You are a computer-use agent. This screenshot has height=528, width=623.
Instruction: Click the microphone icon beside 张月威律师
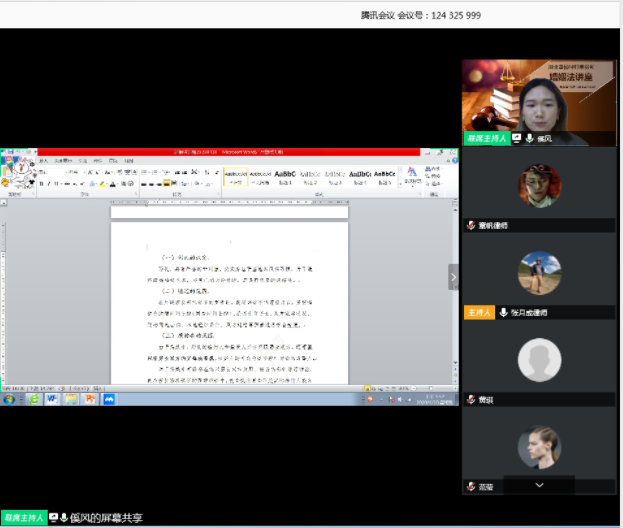(x=503, y=313)
